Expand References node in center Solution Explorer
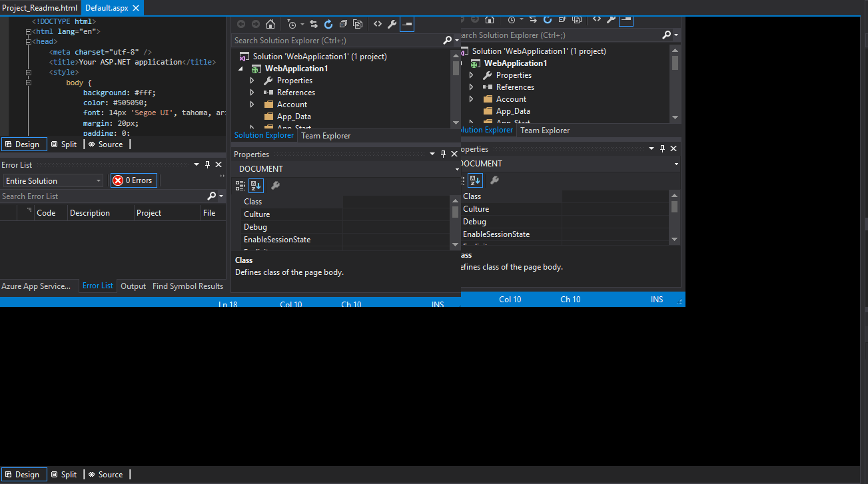The image size is (868, 484). [252, 93]
